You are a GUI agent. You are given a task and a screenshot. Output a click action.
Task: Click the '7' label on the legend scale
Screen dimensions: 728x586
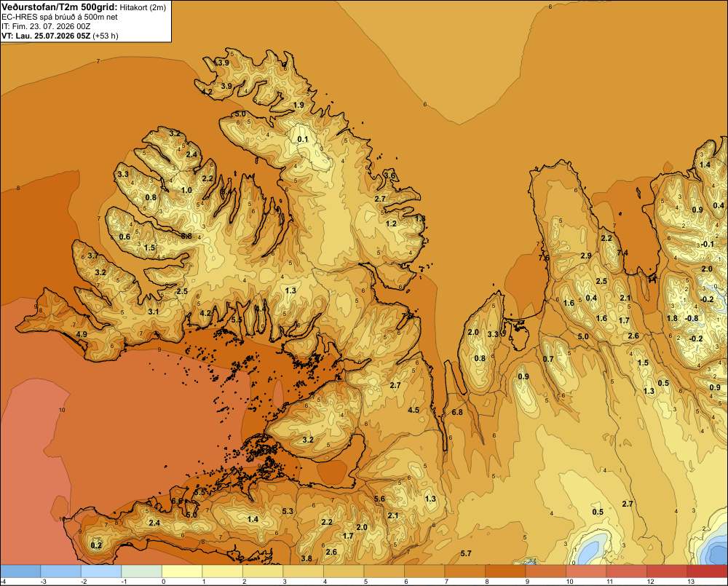pyautogui.click(x=446, y=582)
